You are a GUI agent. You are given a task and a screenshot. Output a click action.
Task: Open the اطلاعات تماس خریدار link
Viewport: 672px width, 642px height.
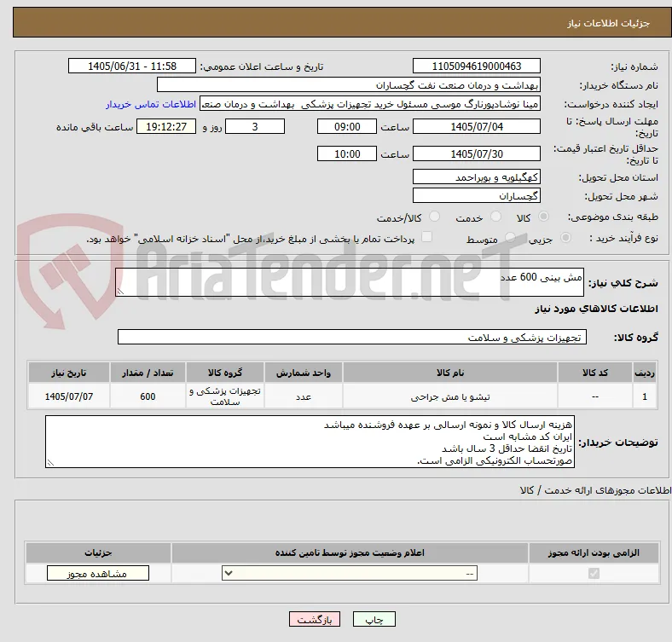click(x=151, y=104)
